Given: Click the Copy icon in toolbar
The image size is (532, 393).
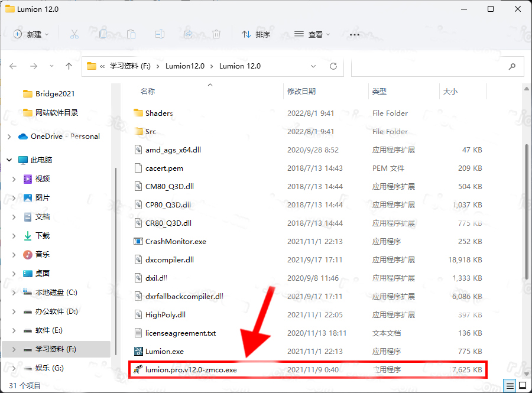Looking at the screenshot, I should (103, 34).
